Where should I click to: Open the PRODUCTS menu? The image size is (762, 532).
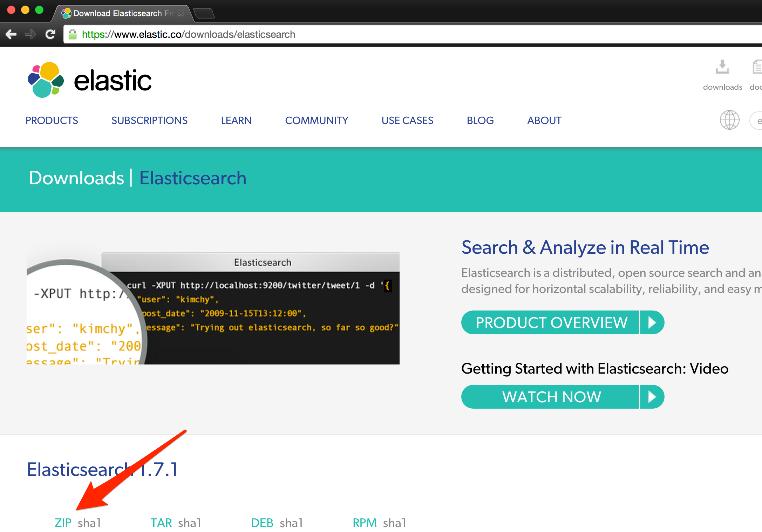pos(52,121)
